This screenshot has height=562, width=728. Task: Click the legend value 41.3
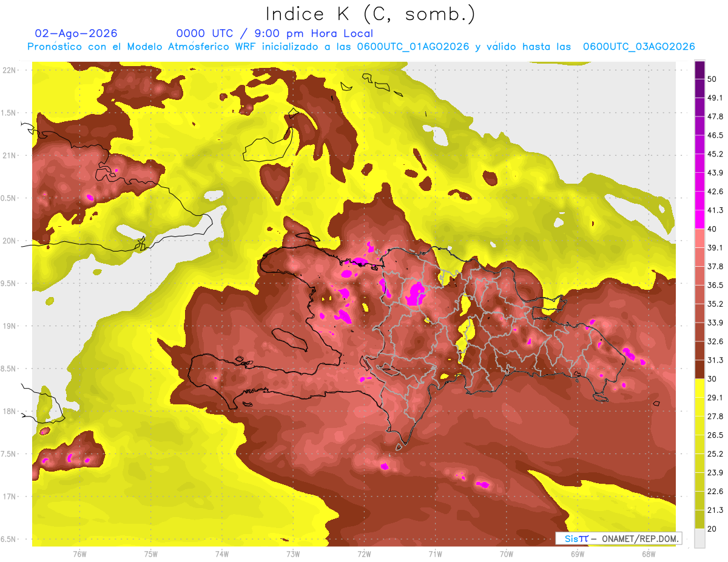coord(715,210)
